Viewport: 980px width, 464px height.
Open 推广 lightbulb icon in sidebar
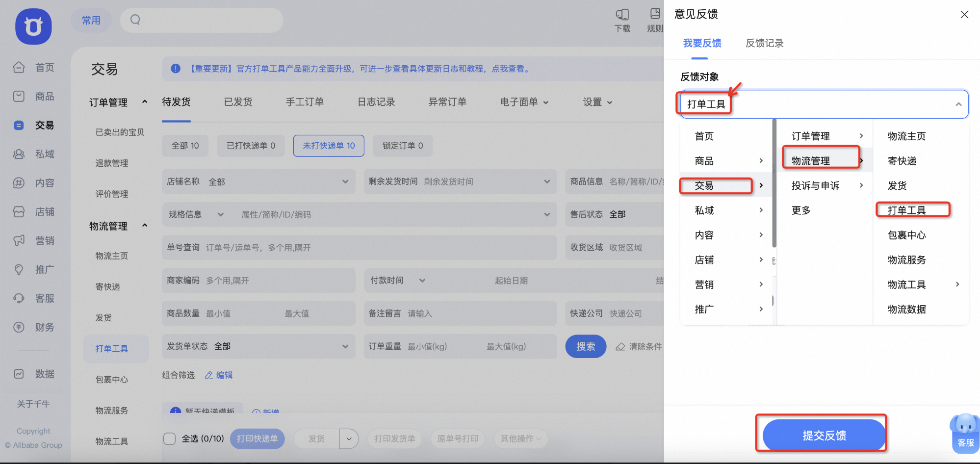pos(19,269)
